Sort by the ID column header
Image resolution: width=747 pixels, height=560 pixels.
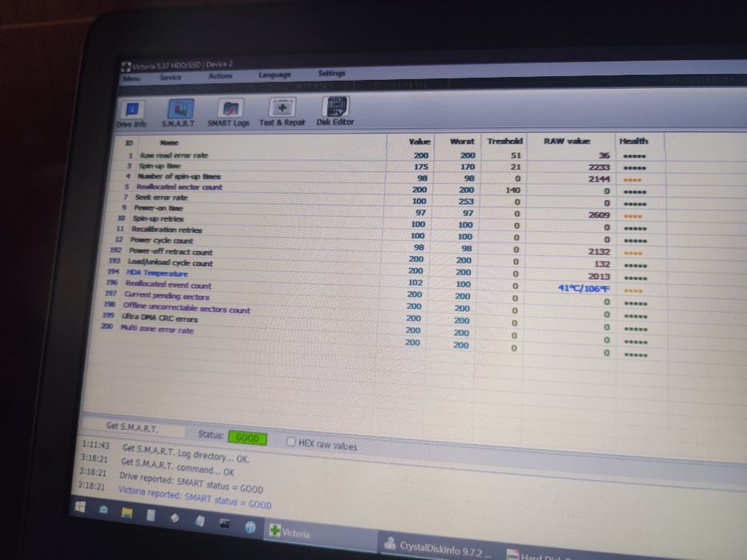pyautogui.click(x=129, y=143)
